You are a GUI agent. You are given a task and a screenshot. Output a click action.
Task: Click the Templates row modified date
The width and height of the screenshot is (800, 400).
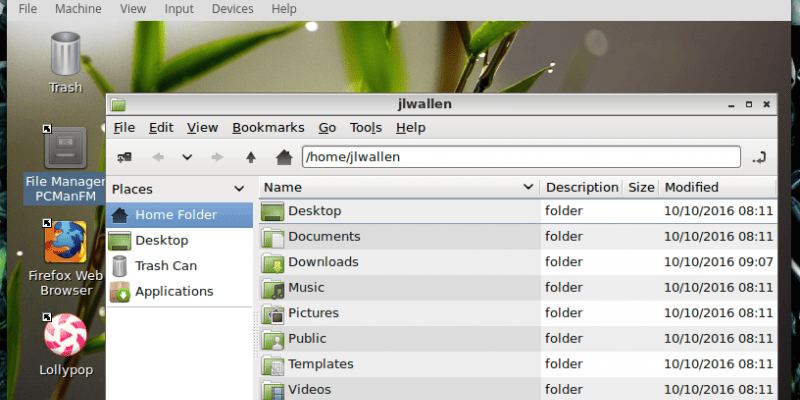(718, 364)
